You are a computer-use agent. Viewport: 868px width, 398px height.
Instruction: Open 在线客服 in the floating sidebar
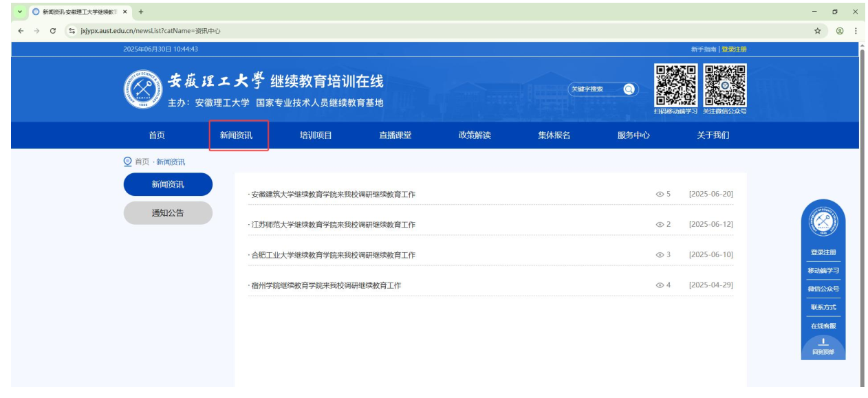(823, 326)
